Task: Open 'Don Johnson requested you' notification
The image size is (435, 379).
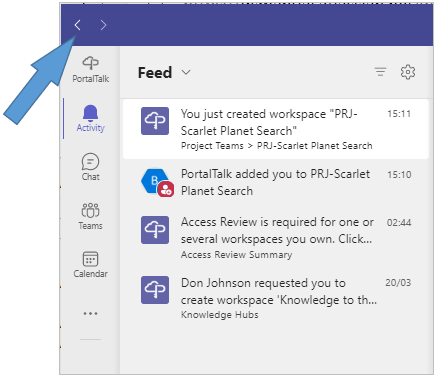Action: (276, 298)
